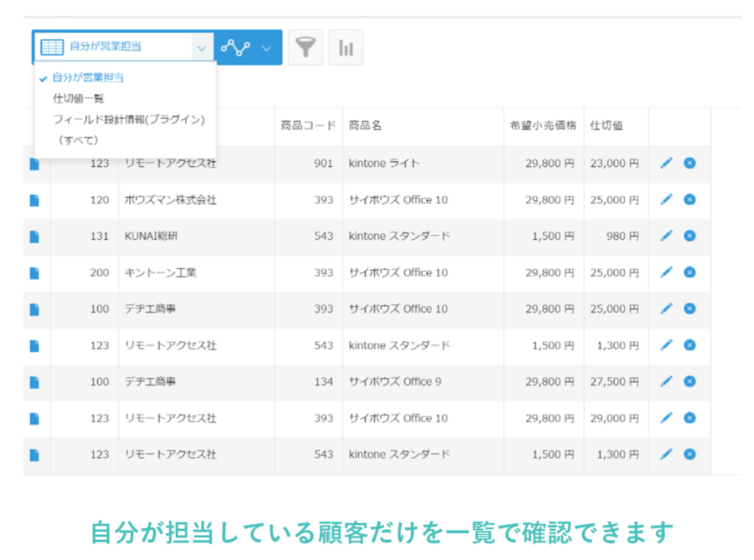Open record details for キントーン工業 row

click(34, 273)
